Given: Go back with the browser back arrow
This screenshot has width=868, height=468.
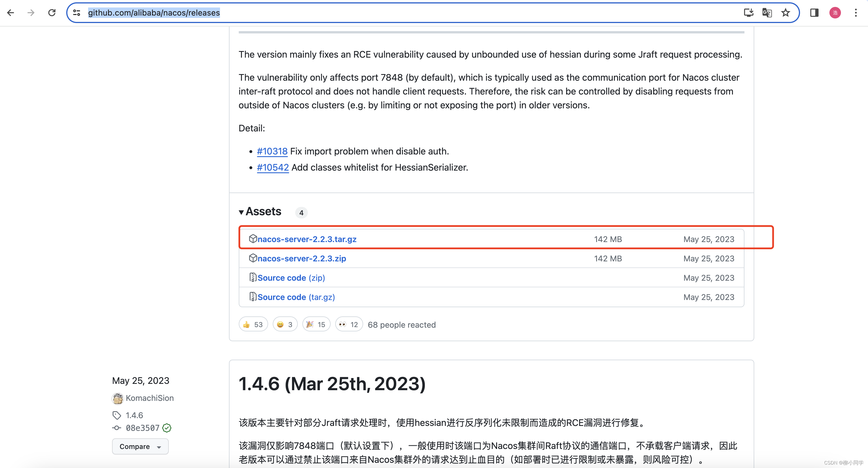Looking at the screenshot, I should point(10,13).
